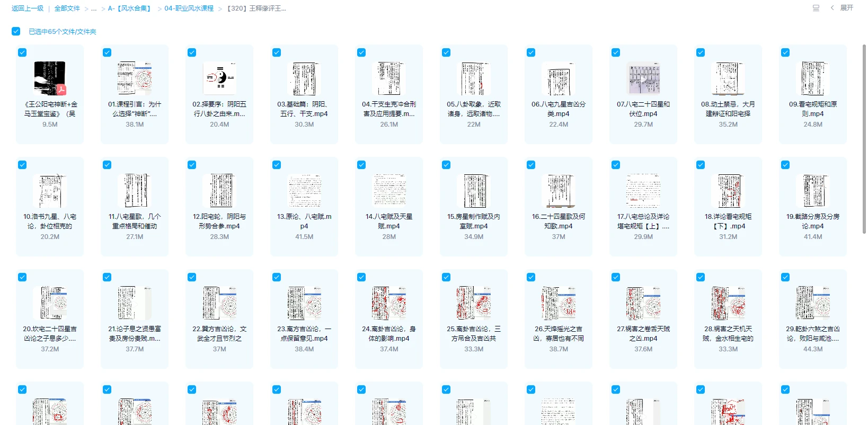The height and width of the screenshot is (425, 868).
Task: Open the 15.房星制作赋及内室赋.mp4 thumbnail
Action: click(474, 190)
